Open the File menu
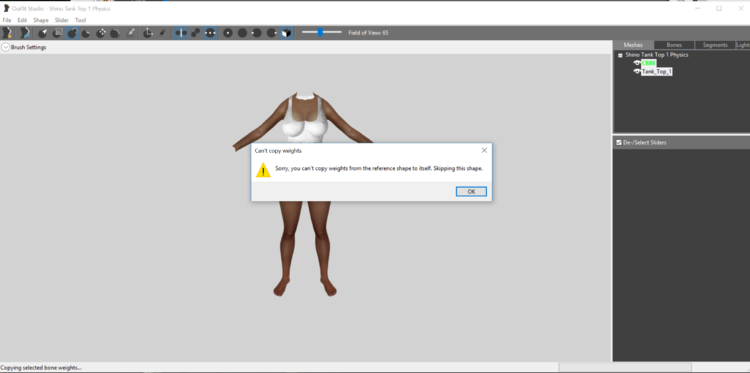This screenshot has height=373, width=750. tap(7, 20)
